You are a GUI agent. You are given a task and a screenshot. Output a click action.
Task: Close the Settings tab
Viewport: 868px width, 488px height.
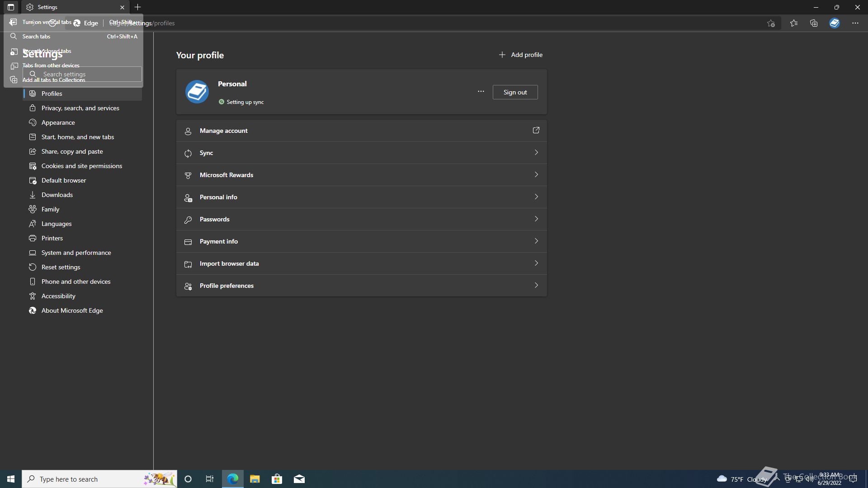coord(122,7)
